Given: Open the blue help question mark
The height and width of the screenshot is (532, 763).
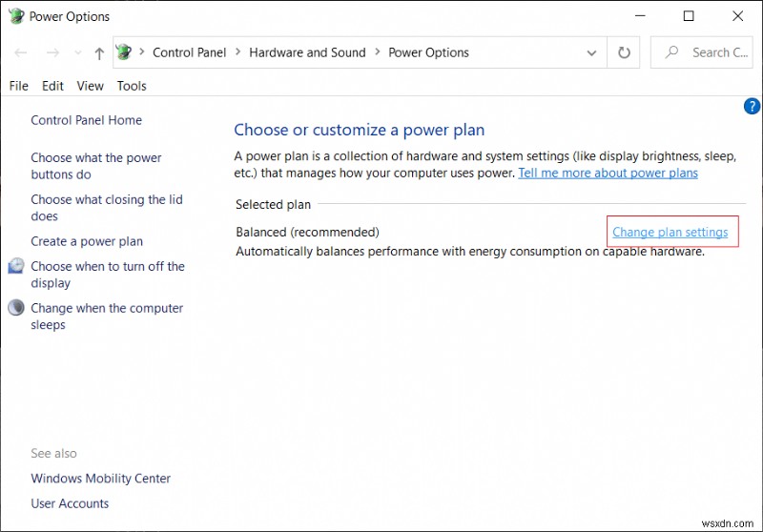Looking at the screenshot, I should [x=751, y=107].
